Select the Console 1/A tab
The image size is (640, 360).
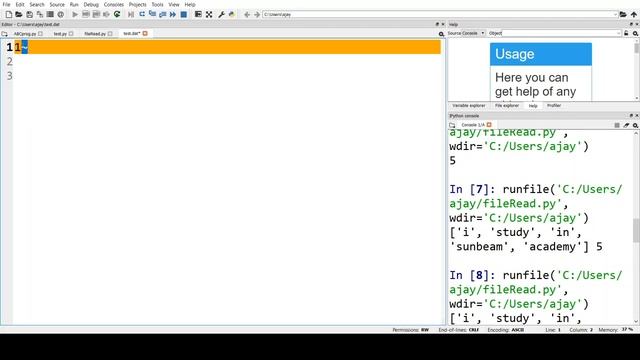click(x=473, y=125)
